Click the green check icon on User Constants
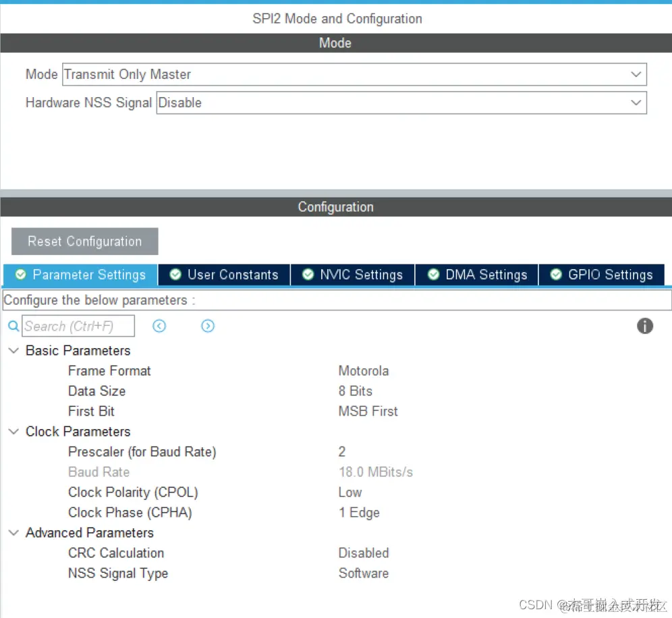 (x=175, y=275)
